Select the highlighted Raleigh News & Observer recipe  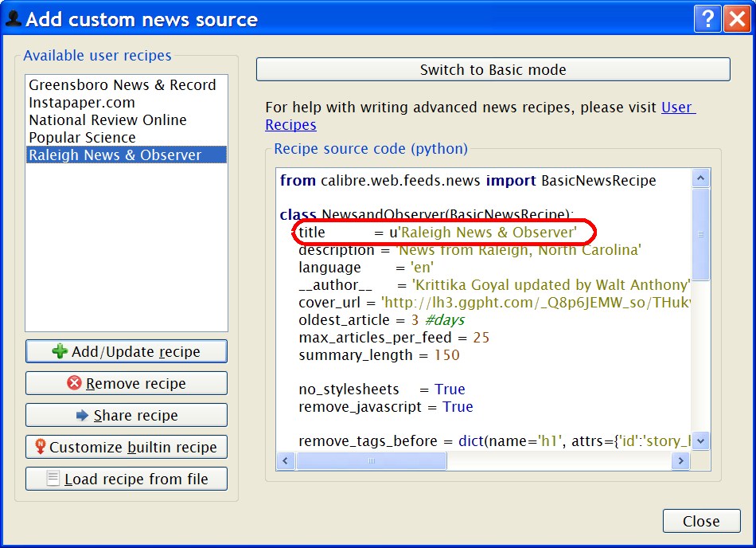click(127, 155)
